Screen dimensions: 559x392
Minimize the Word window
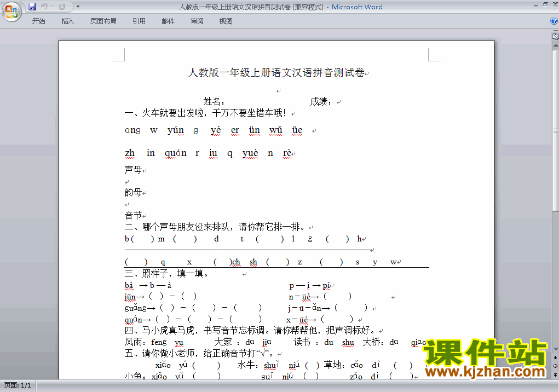(x=535, y=5)
